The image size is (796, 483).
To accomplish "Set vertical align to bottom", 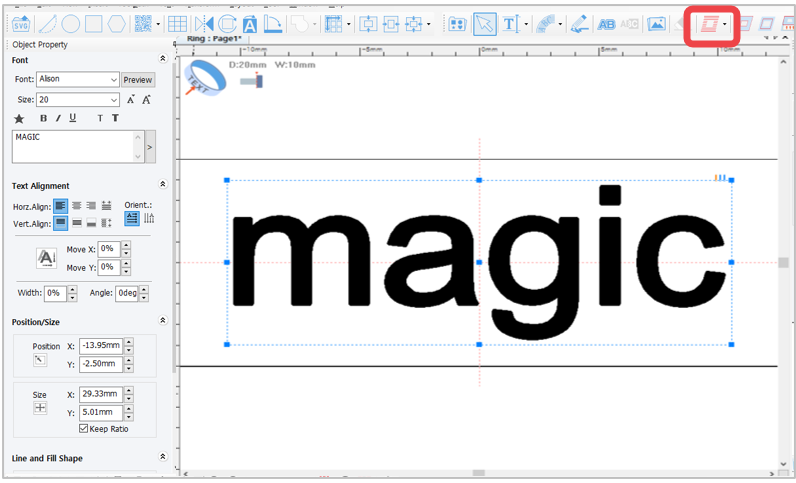I will 91,223.
